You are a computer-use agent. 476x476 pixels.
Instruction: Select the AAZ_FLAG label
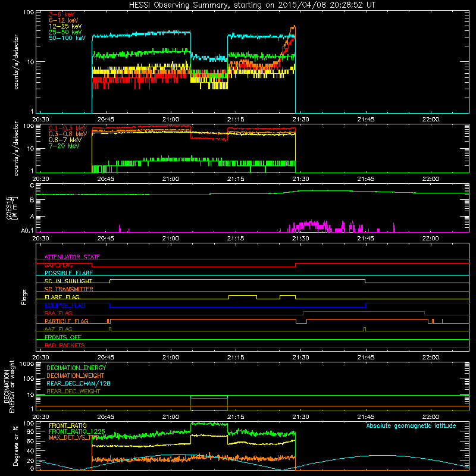(x=58, y=329)
